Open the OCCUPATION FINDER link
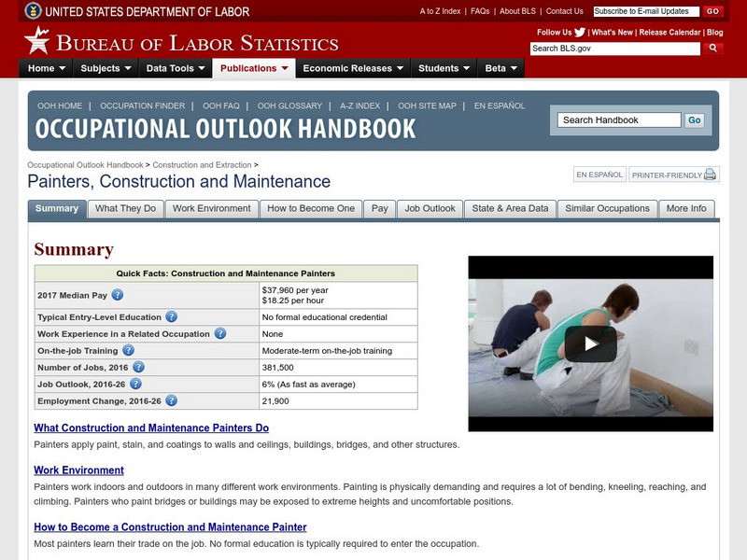The image size is (747, 560). (x=143, y=105)
